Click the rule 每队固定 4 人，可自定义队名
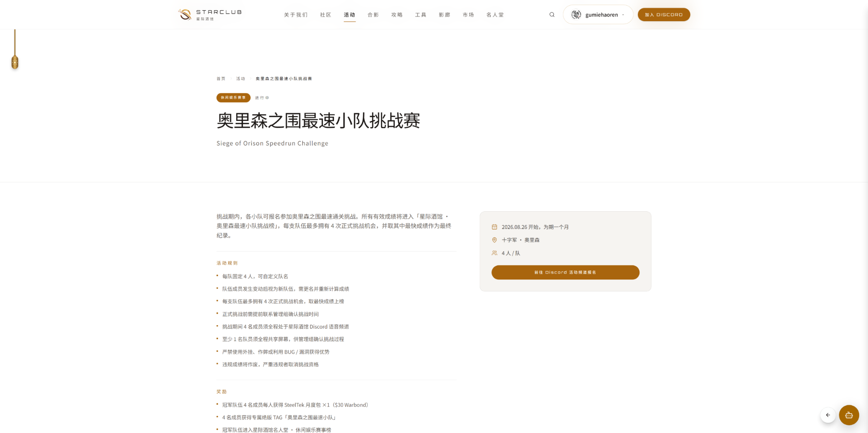This screenshot has height=433, width=868. click(255, 277)
